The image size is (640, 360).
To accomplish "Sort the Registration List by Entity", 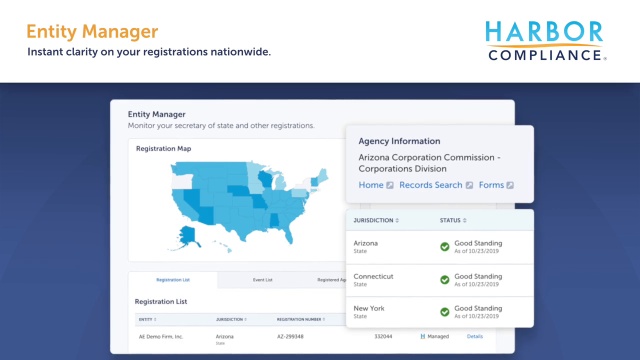I will tap(147, 319).
